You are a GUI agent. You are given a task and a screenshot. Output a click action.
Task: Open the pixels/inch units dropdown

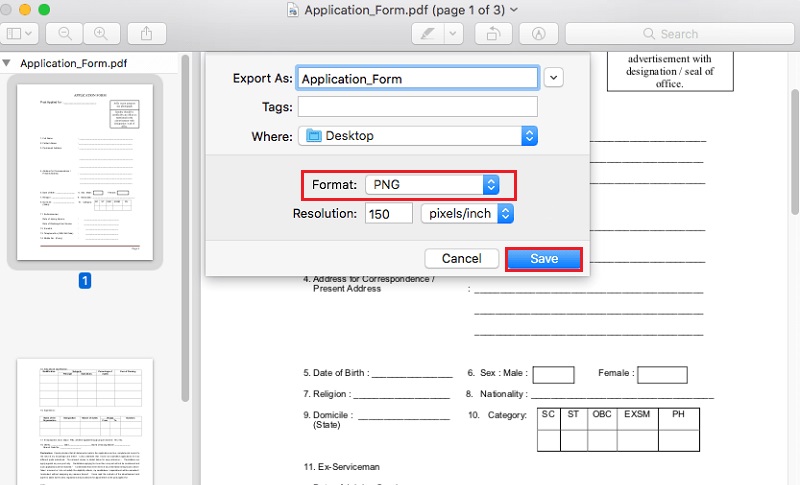[467, 213]
